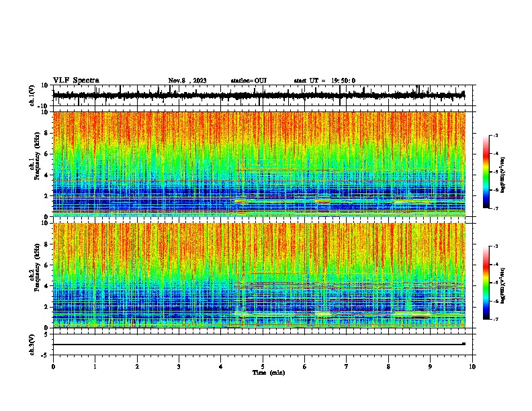Click the 'ch.1(V)' waveform axis label
The width and height of the screenshot is (532, 411).
click(x=32, y=95)
